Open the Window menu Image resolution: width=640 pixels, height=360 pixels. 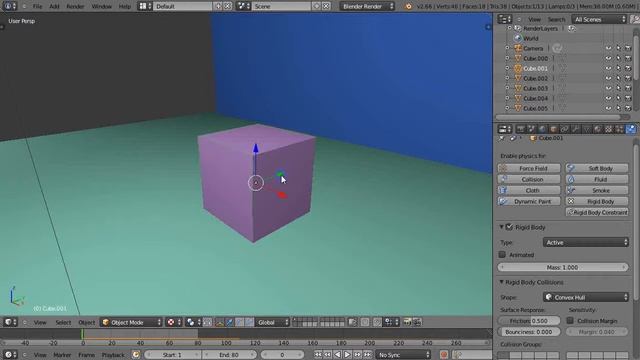(101, 6)
